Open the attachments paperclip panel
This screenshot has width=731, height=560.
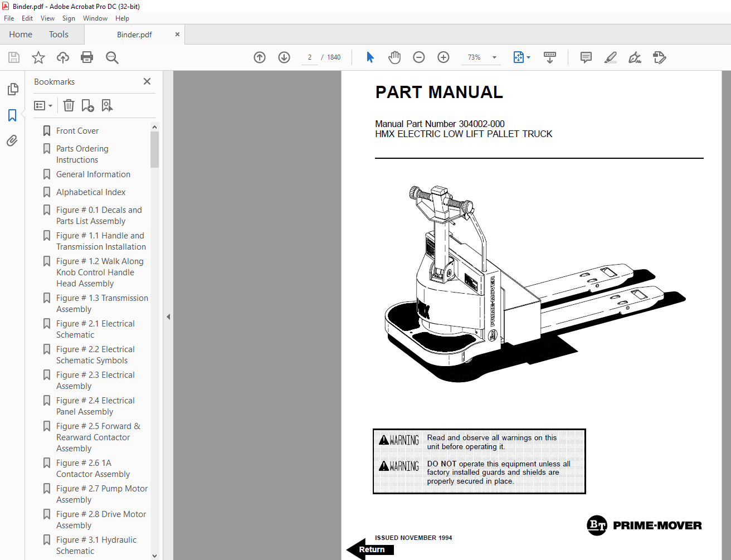click(x=12, y=140)
